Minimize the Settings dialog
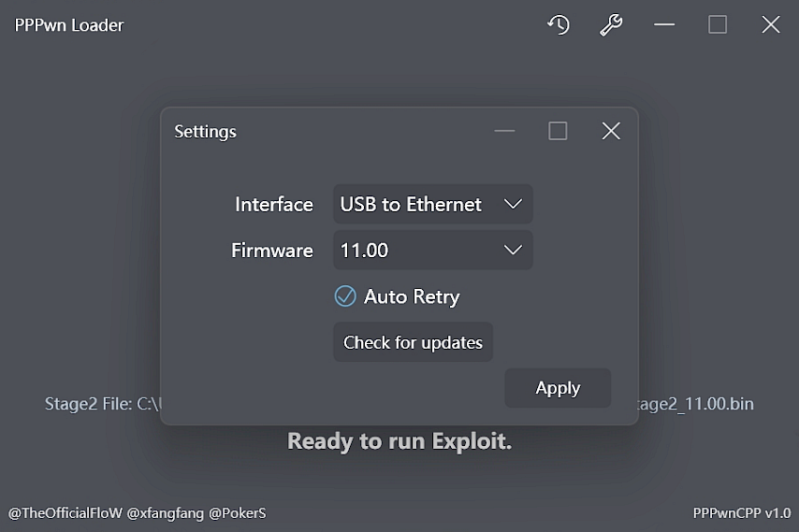Screen dimensions: 799x532 click(x=504, y=131)
